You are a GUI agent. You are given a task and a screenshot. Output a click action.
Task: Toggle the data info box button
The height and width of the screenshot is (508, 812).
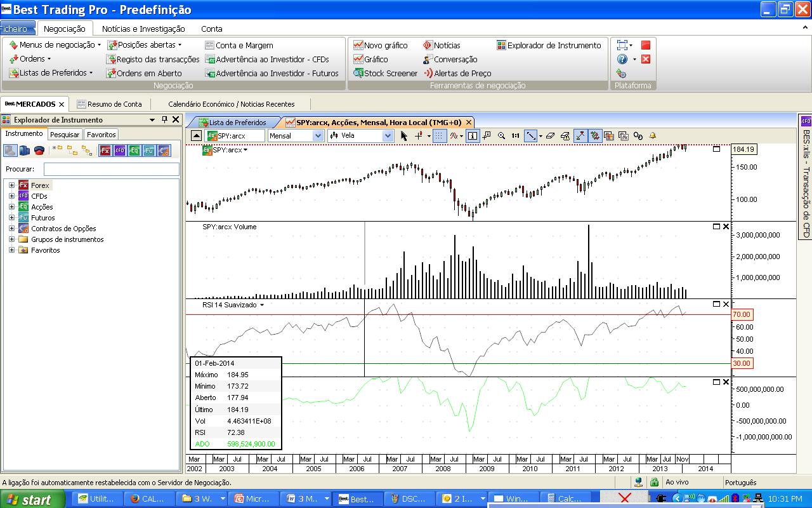click(473, 136)
